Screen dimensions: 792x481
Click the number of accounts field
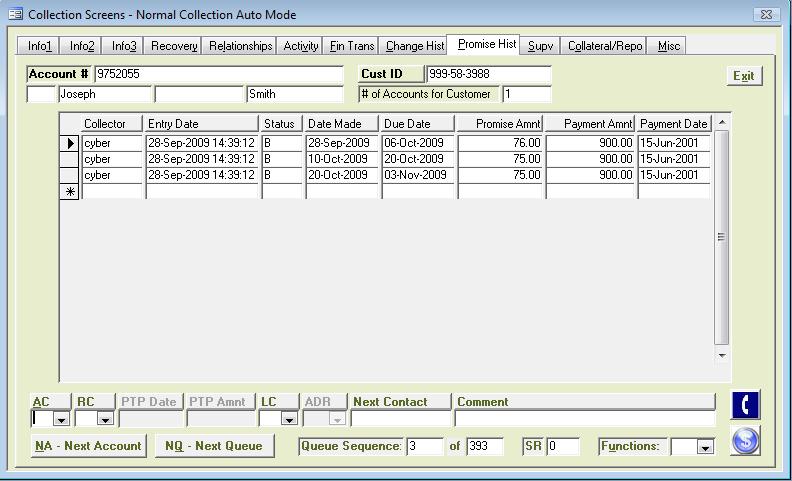click(x=527, y=94)
